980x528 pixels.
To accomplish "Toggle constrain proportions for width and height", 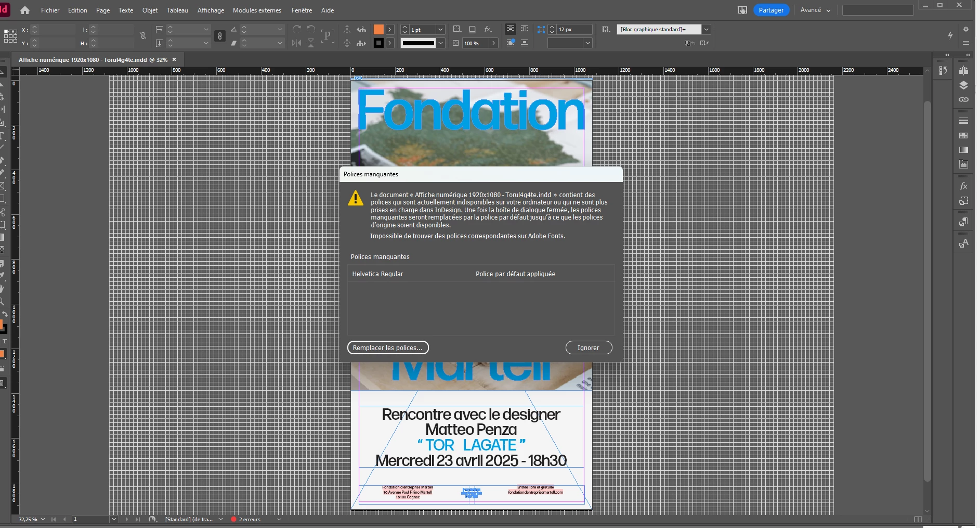I will [x=143, y=36].
